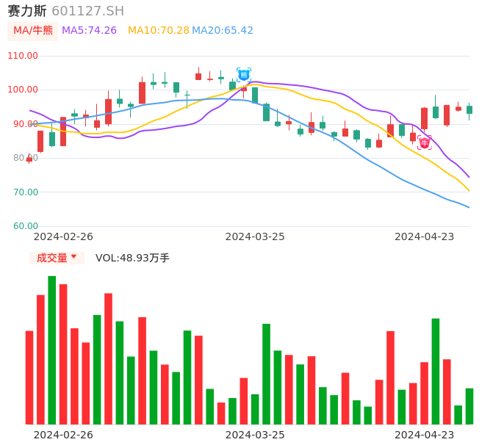This screenshot has width=504, height=445.
Task: Click the first red volume bar on the left
Action: [29, 377]
